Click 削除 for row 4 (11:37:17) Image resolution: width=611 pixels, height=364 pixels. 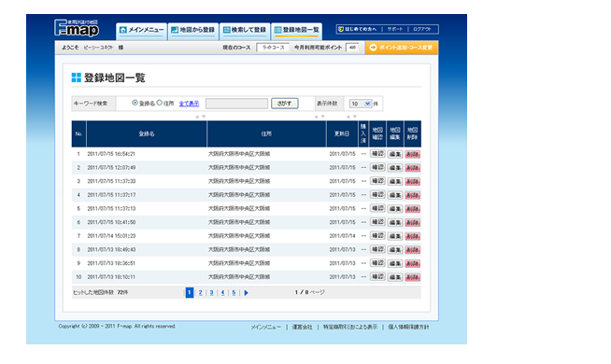pos(413,195)
